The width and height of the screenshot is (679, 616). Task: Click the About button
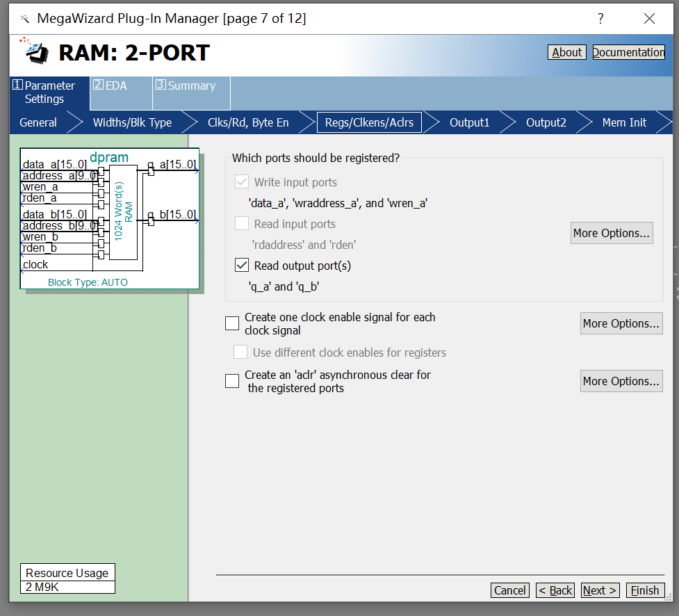pyautogui.click(x=566, y=52)
